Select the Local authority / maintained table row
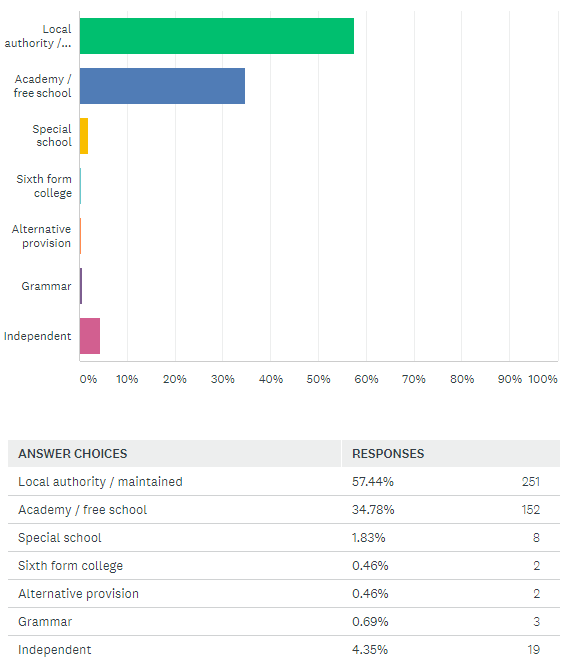 tap(284, 481)
